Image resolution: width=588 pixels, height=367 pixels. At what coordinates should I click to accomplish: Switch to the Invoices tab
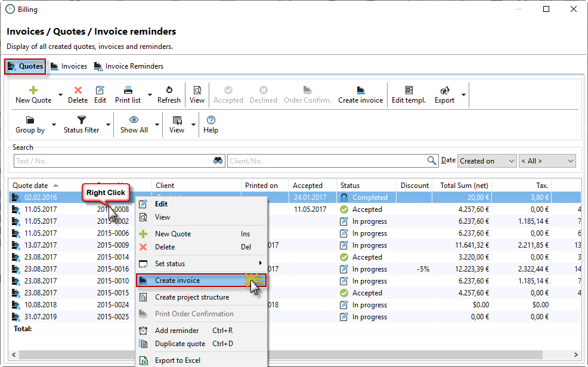[69, 66]
